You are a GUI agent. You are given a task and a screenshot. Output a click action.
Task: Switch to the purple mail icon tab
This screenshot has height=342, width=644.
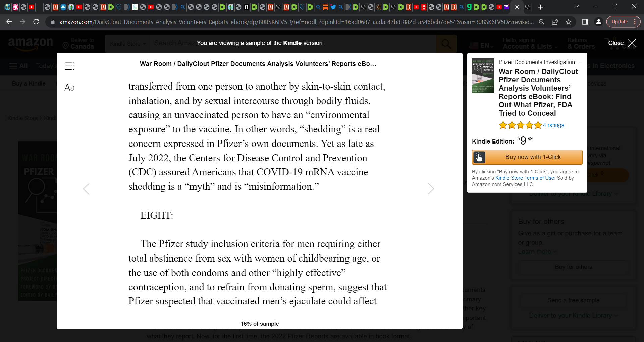coord(507,7)
